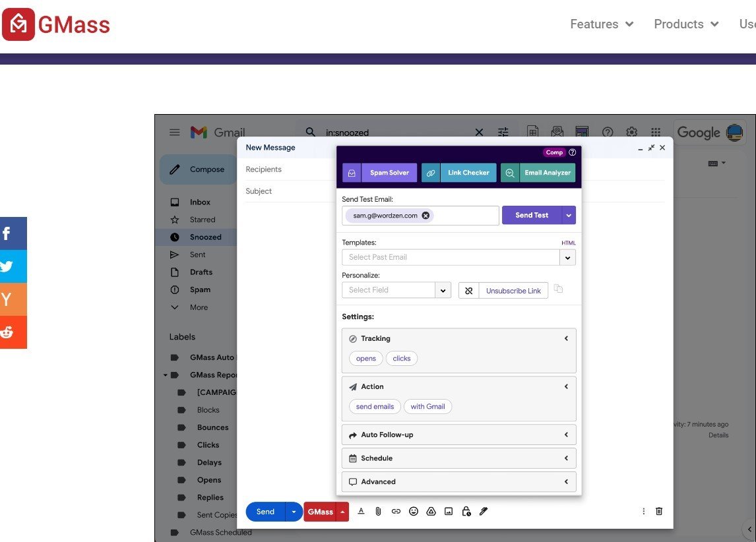Insert emoji in message
The height and width of the screenshot is (542, 756).
pos(414,512)
